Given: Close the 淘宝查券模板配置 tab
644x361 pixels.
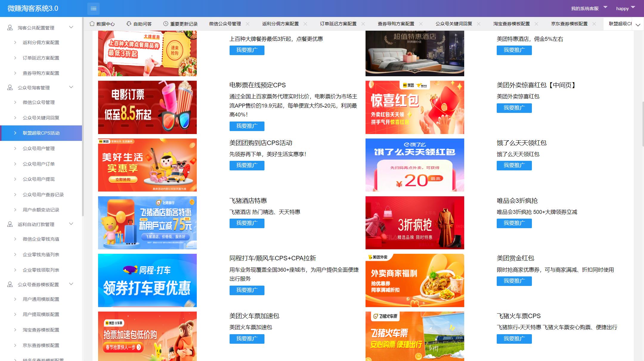Looking at the screenshot, I should point(537,24).
